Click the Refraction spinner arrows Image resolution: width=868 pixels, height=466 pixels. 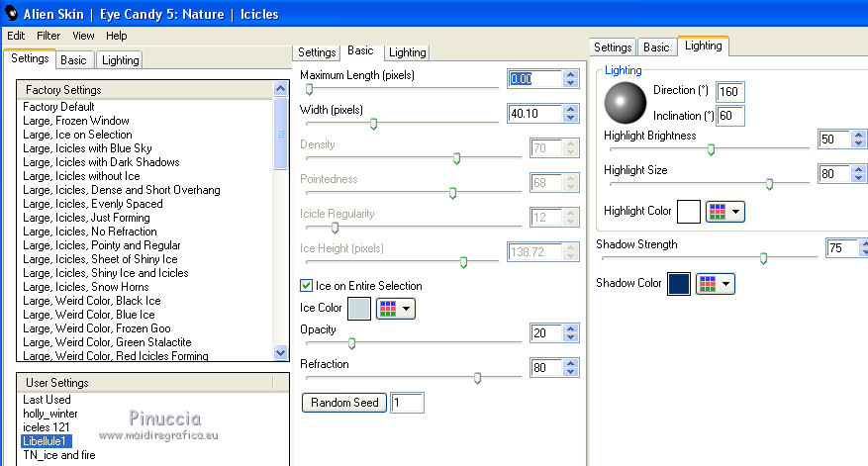[x=571, y=367]
